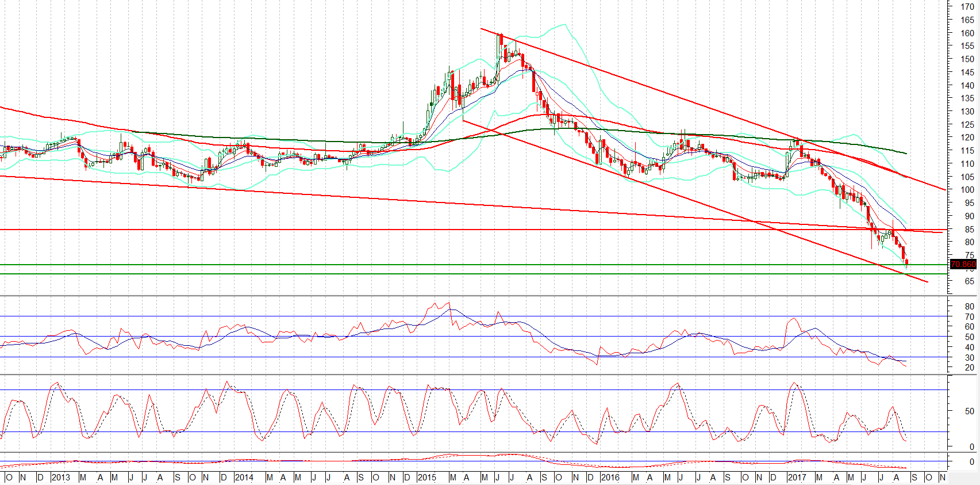
Task: Select the 2013 year label on time axis
Action: pos(60,478)
